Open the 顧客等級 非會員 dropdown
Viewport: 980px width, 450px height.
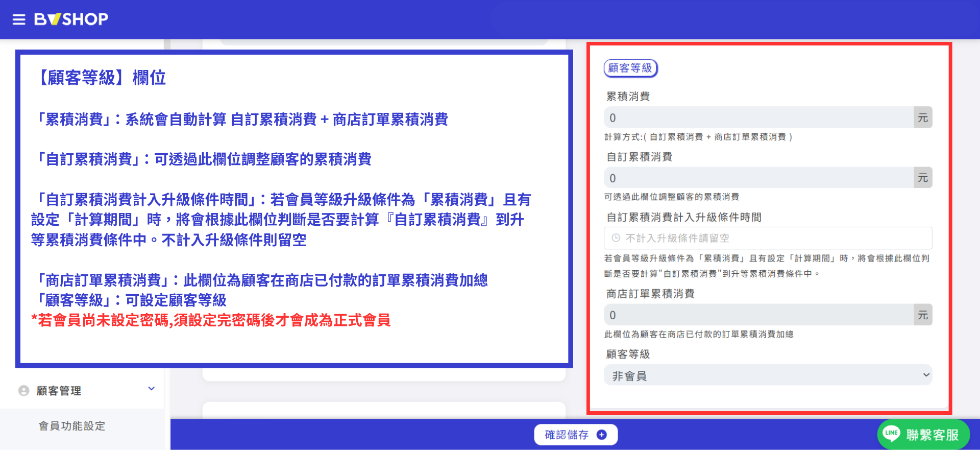click(768, 375)
